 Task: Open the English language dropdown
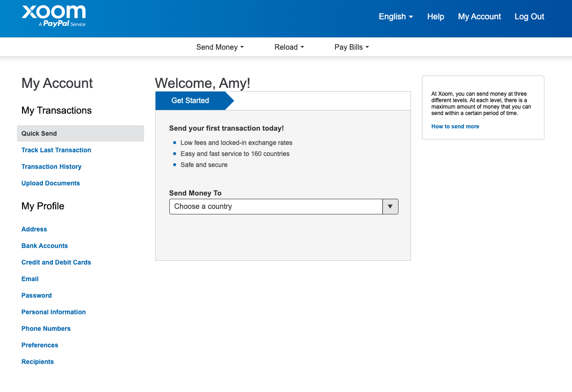pyautogui.click(x=395, y=17)
